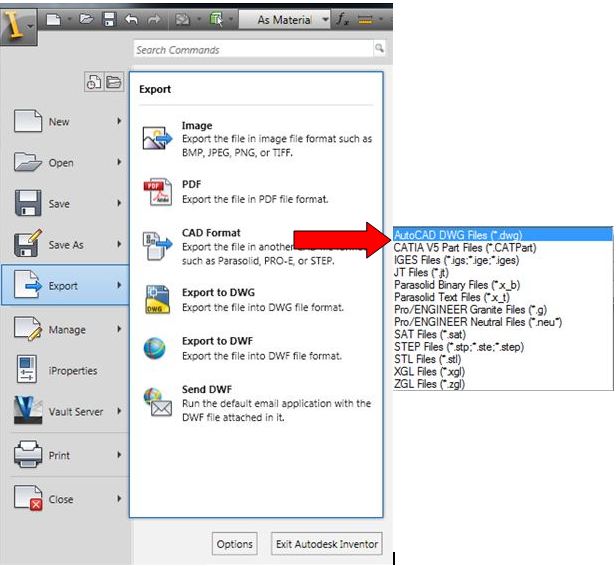Expand the Manage submenu arrow
Image resolution: width=616 pixels, height=566 pixels.
119,329
